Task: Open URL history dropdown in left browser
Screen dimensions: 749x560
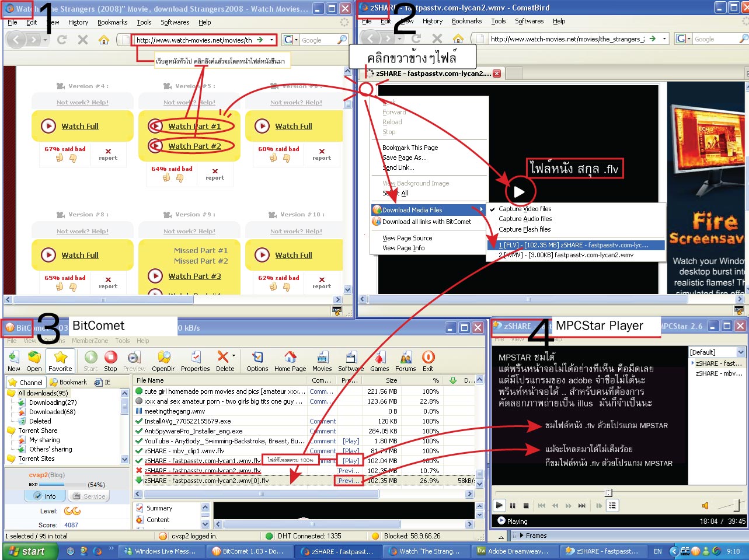Action: pyautogui.click(x=271, y=40)
